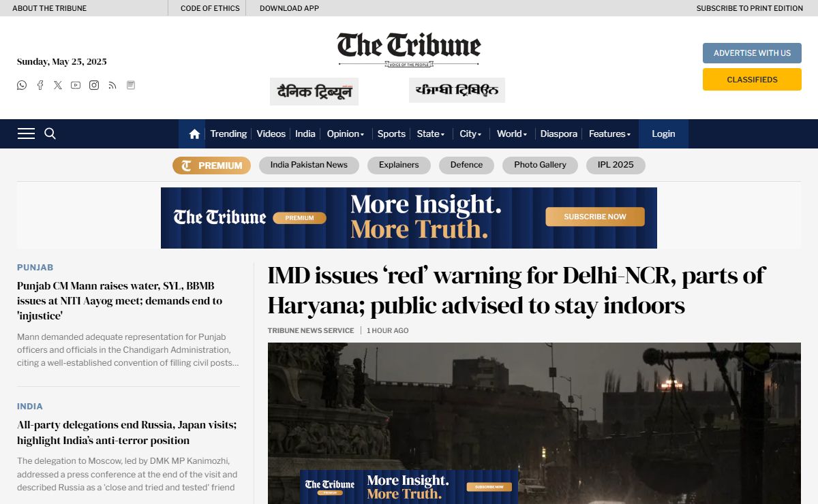The height and width of the screenshot is (504, 818).
Task: Open the Punjabi Tribune edition logo
Action: point(457,91)
